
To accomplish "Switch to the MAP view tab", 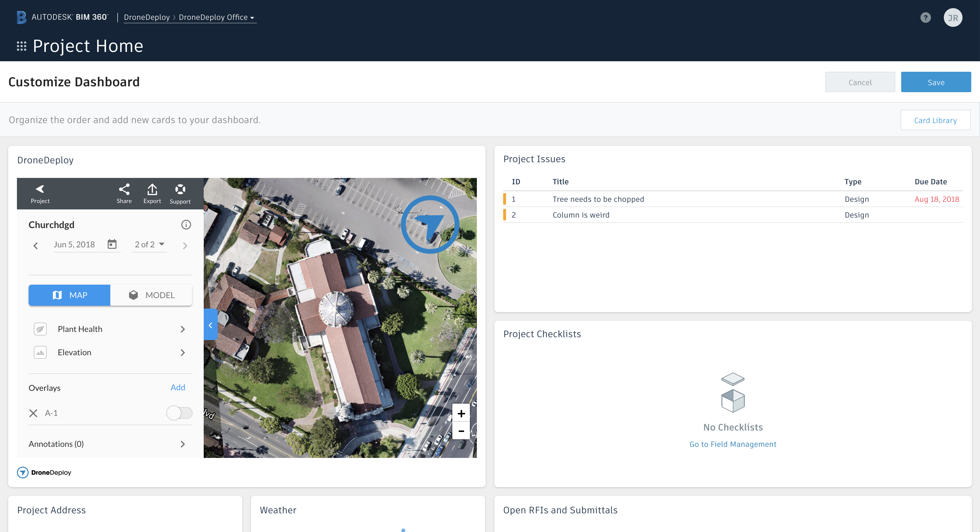I will 70,295.
